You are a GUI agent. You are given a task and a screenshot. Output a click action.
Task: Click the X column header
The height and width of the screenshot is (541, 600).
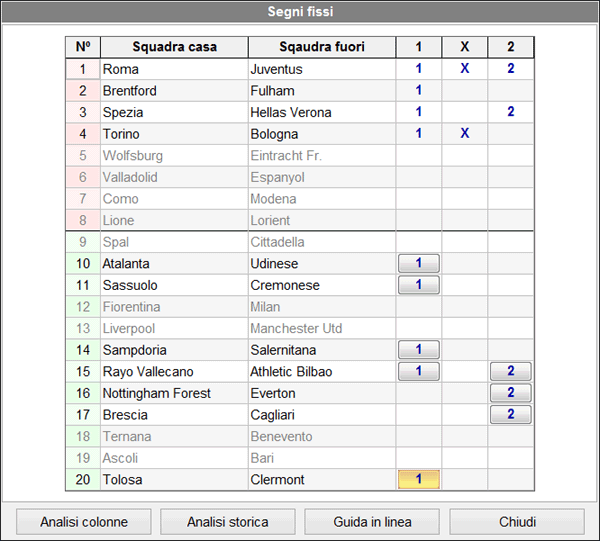coord(465,47)
